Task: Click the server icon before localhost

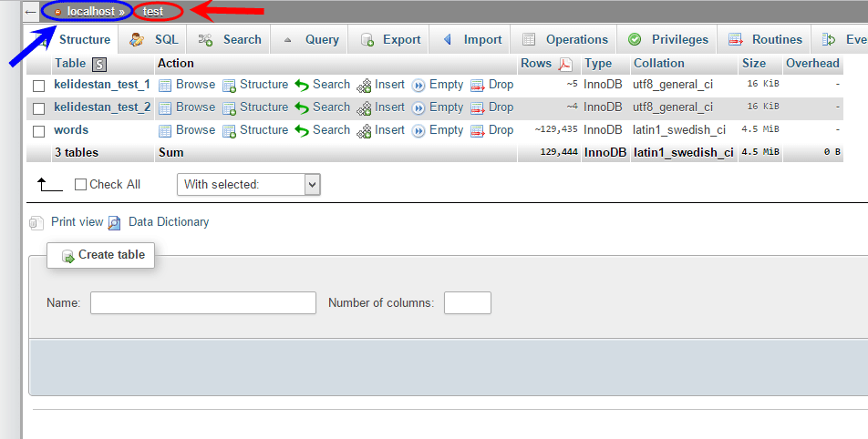Action: pyautogui.click(x=57, y=12)
